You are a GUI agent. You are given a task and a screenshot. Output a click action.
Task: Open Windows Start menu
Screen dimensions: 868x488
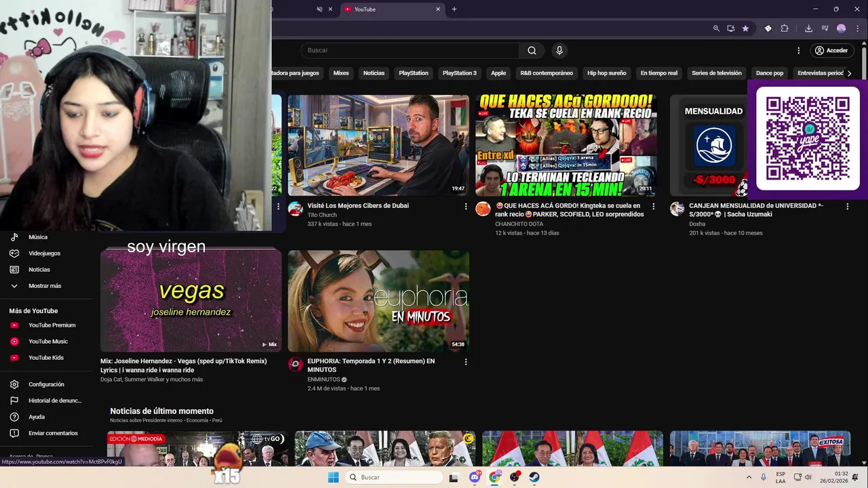click(x=333, y=477)
